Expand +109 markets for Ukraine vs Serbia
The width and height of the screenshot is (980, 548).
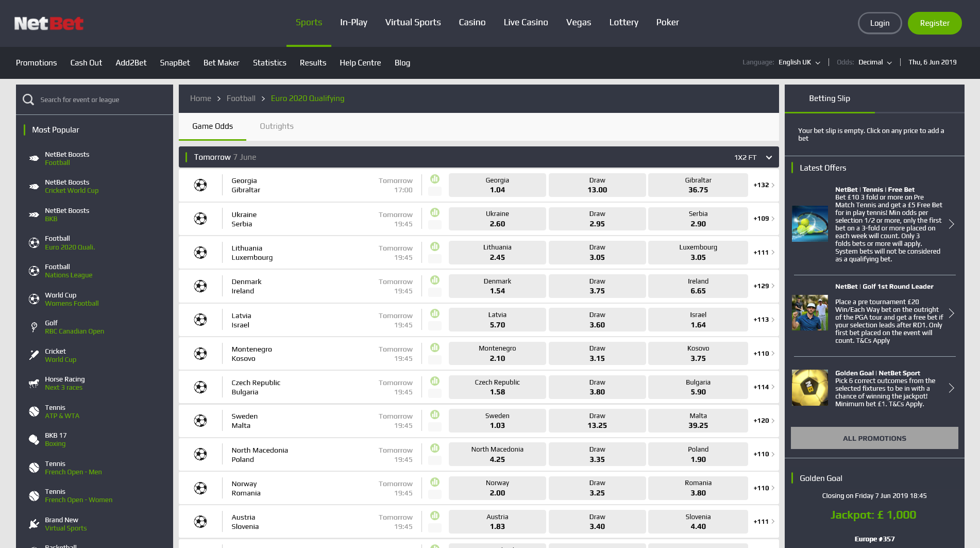764,219
